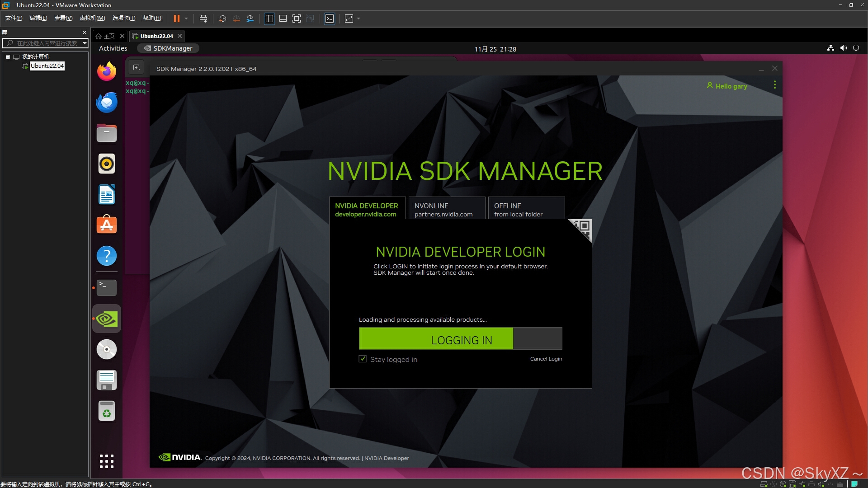The height and width of the screenshot is (488, 868).
Task: Click the NVIDIA SDK Manager dock icon
Action: pyautogui.click(x=107, y=319)
